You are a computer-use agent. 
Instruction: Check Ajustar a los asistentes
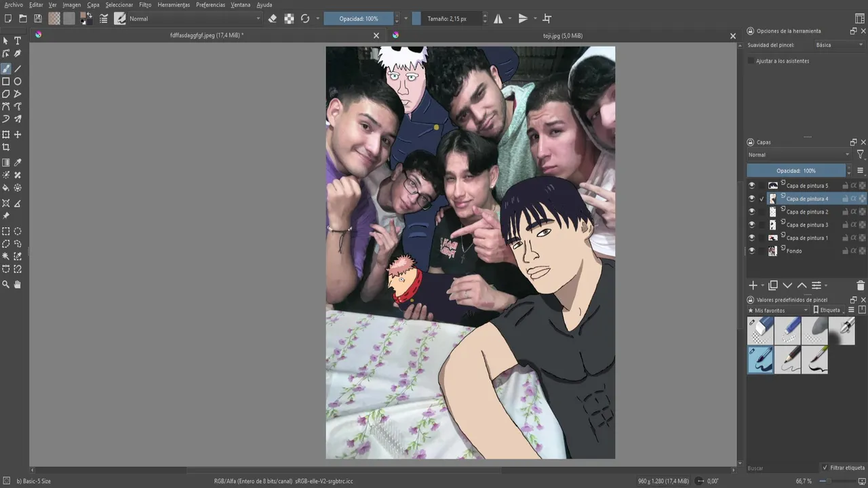[751, 61]
